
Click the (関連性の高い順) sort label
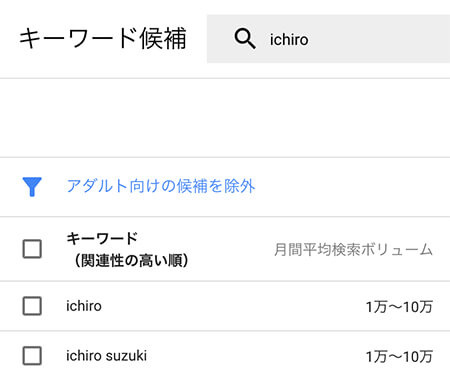pyautogui.click(x=130, y=260)
